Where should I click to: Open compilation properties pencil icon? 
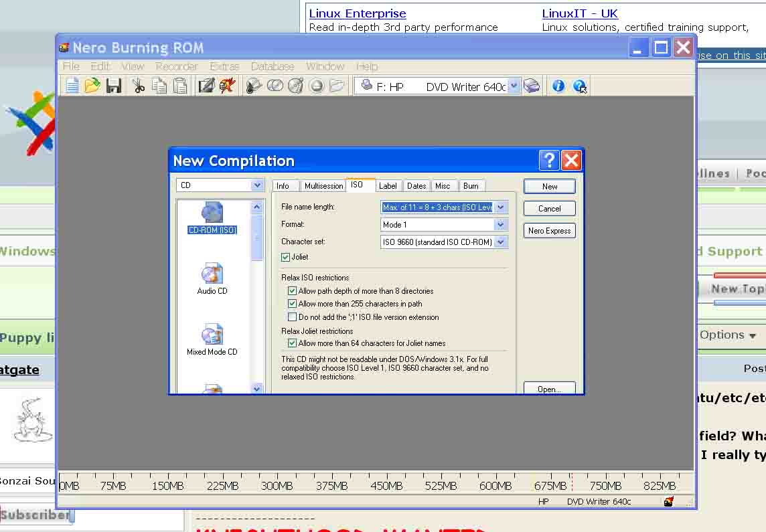[x=206, y=86]
